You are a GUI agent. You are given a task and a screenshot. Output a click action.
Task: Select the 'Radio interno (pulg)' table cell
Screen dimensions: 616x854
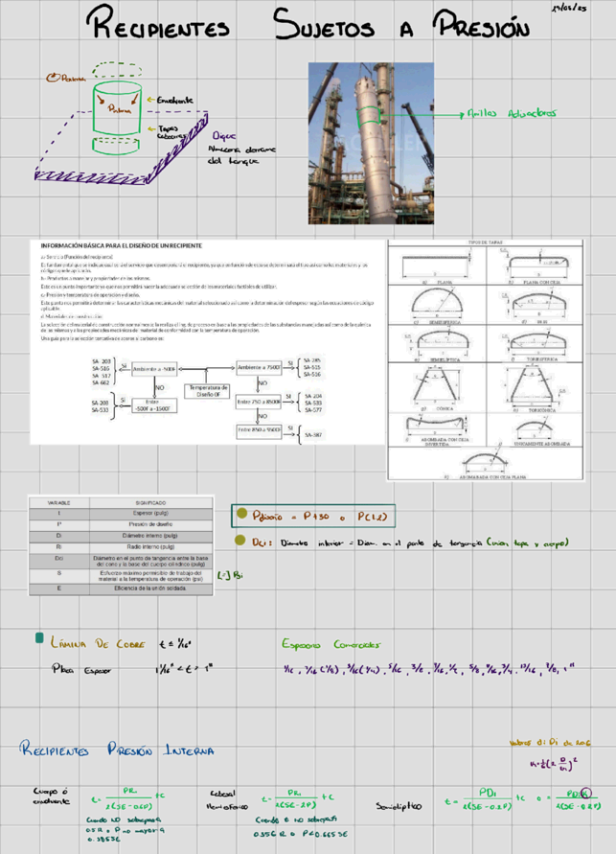coord(150,546)
